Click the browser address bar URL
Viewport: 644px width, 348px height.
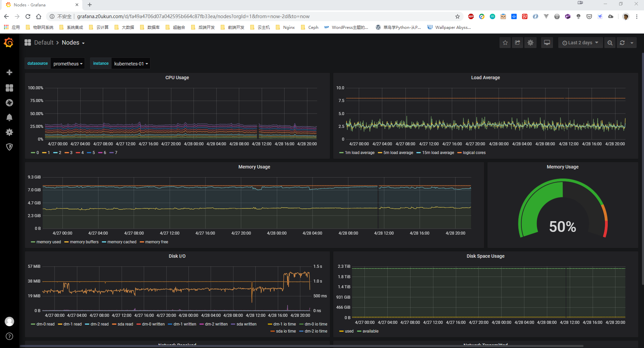coord(194,16)
